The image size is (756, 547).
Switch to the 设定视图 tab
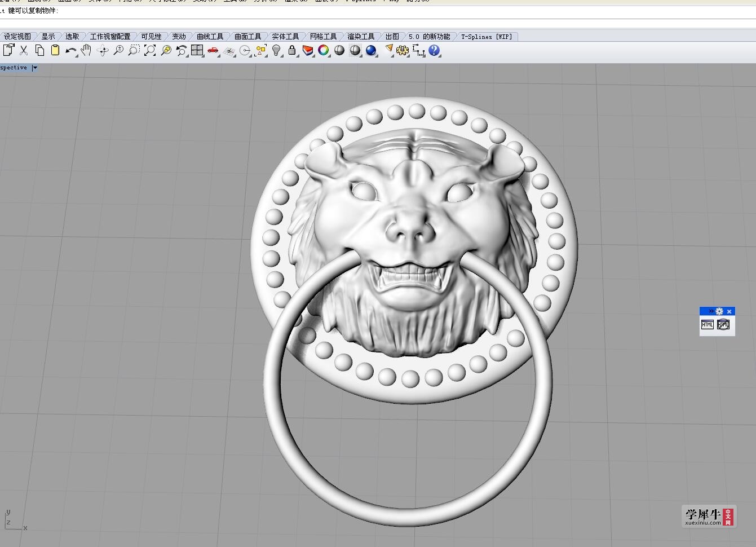[x=17, y=37]
